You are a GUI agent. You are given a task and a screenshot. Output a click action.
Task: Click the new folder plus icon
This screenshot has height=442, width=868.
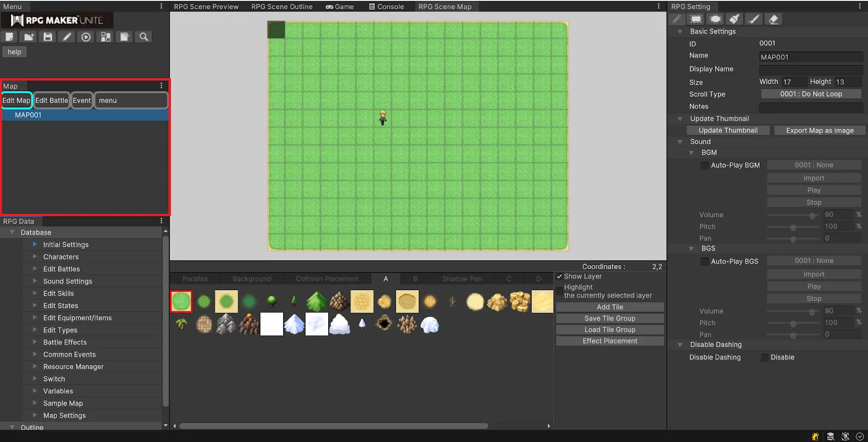click(x=29, y=37)
